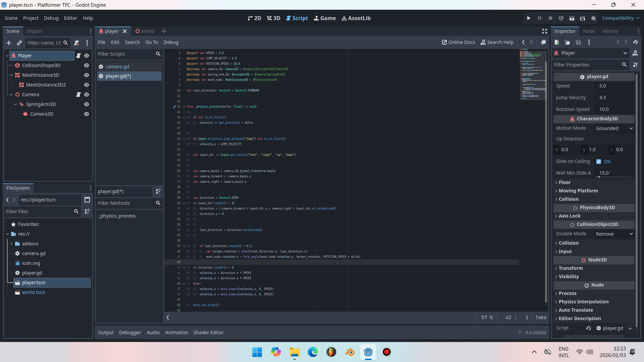Viewport: 644px width, 362px height.
Task: Open the script icon attached to Player node
Action: pos(78,56)
